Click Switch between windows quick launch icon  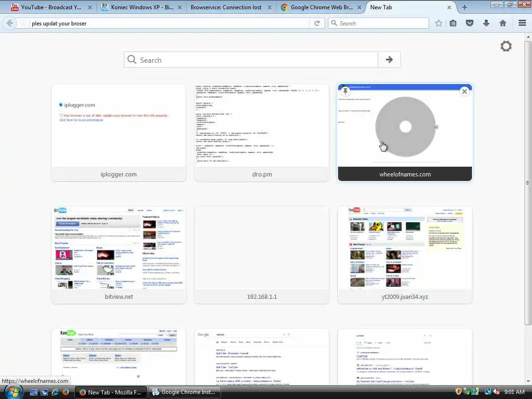coord(44,392)
